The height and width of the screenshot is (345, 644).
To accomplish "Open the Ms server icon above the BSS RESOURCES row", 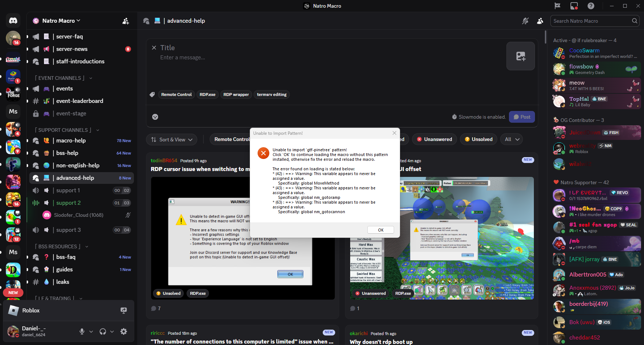I will click(x=13, y=252).
